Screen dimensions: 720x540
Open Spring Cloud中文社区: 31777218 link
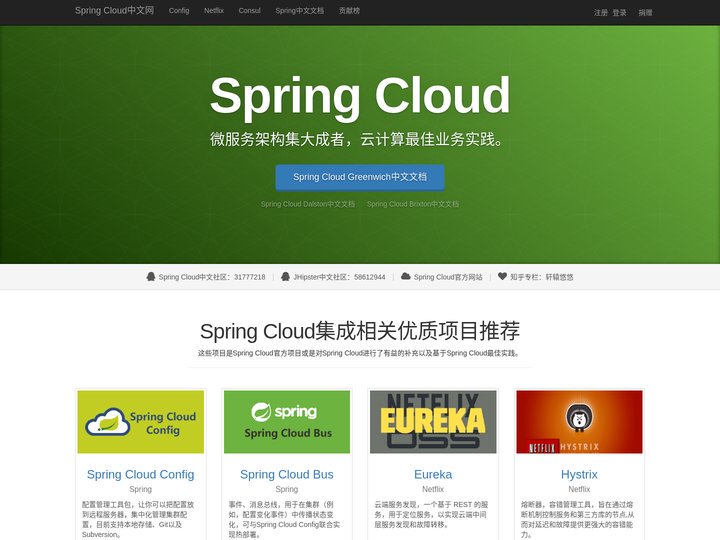(x=212, y=277)
